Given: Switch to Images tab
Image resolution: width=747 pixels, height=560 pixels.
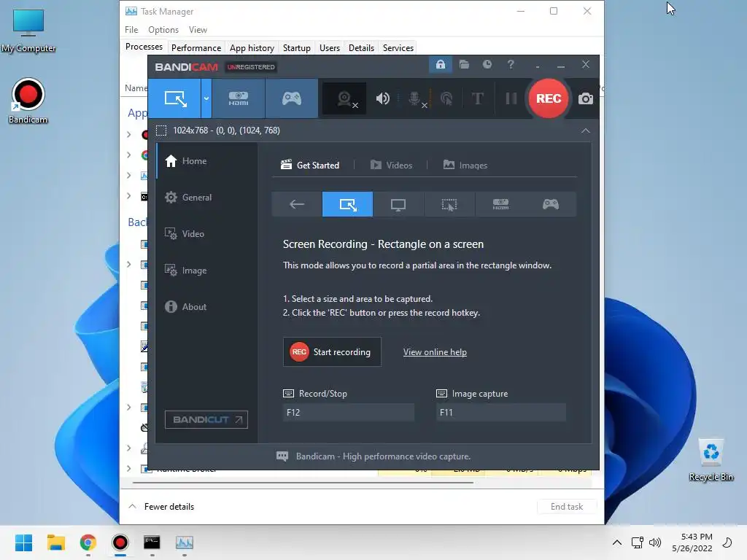Looking at the screenshot, I should tap(465, 166).
